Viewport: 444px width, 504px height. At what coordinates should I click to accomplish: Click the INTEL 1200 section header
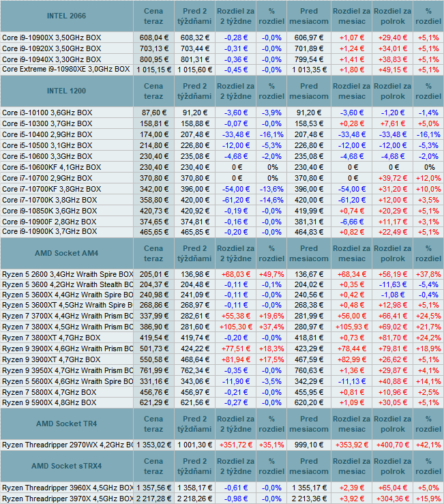point(66,91)
